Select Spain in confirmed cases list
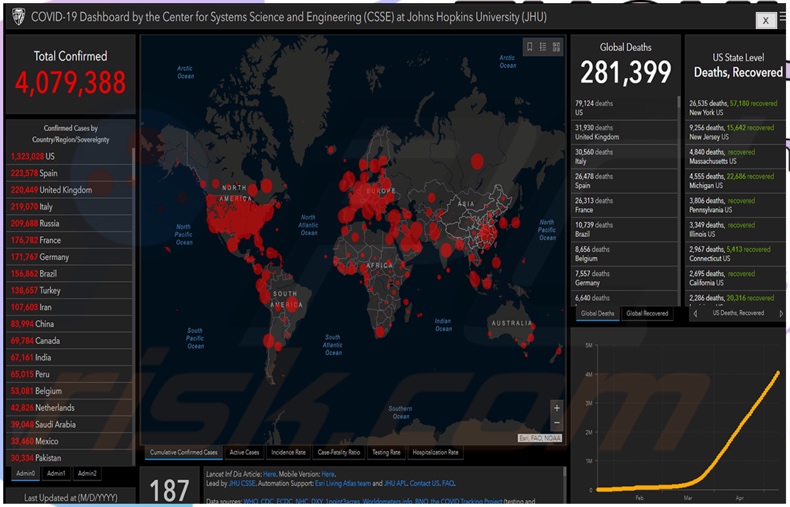 coord(70,173)
